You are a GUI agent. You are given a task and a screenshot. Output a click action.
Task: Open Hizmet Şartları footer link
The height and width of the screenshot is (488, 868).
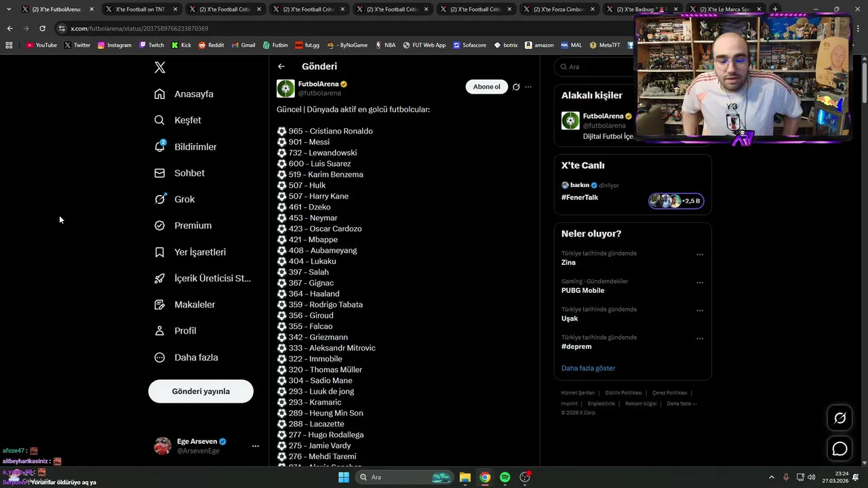pos(578,392)
